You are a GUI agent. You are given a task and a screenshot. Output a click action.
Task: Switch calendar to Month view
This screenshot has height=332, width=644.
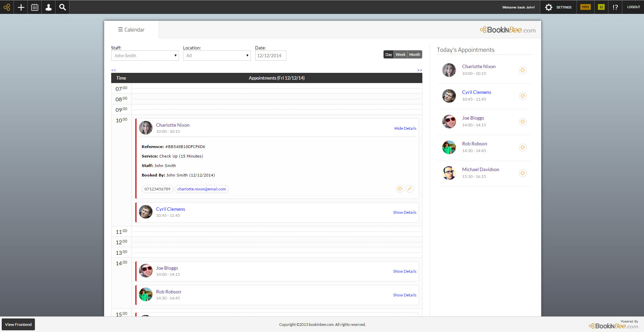pos(415,55)
